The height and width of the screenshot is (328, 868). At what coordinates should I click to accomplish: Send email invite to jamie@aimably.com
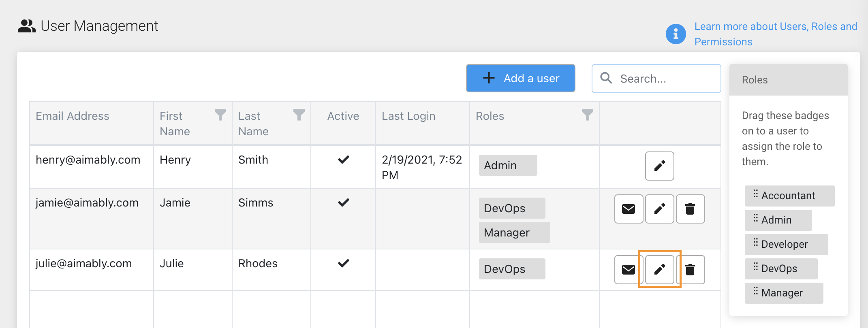(629, 209)
